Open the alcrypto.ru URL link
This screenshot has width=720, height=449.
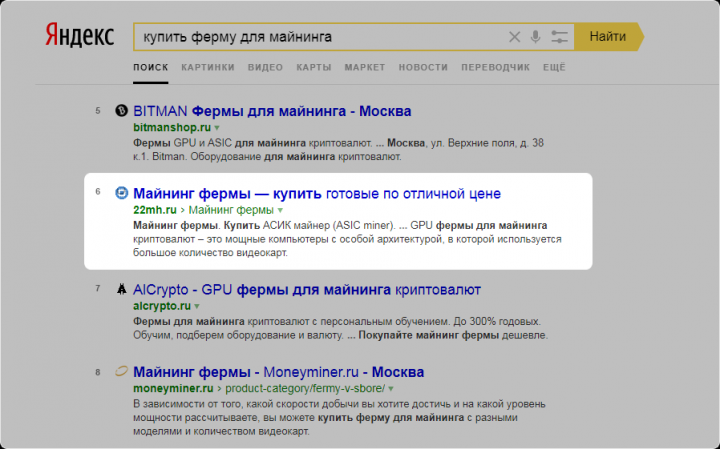click(162, 306)
